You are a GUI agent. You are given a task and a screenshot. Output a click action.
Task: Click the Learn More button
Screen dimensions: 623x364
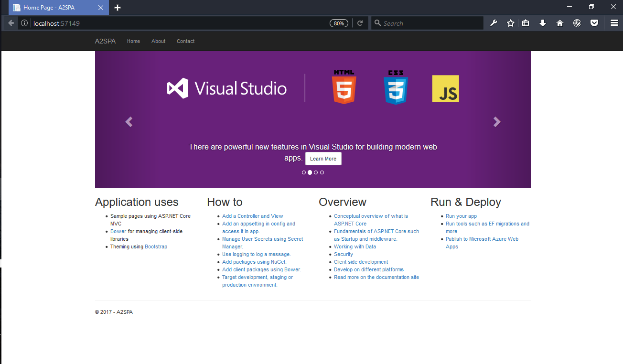tap(323, 159)
